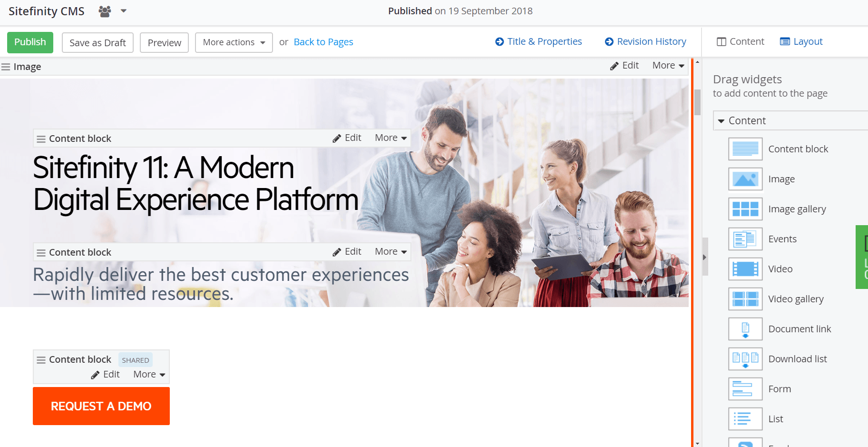Click the 'Drag widgets' panel heading
The height and width of the screenshot is (447, 868).
[747, 79]
